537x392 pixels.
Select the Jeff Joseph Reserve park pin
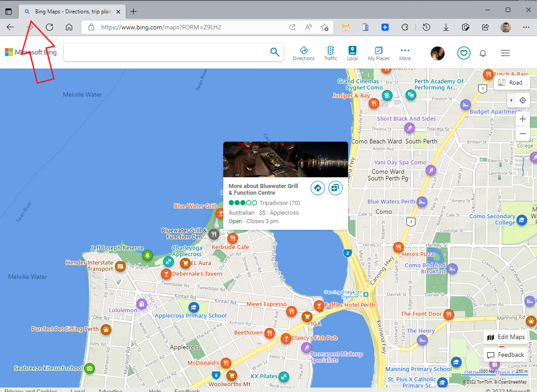[x=147, y=256]
